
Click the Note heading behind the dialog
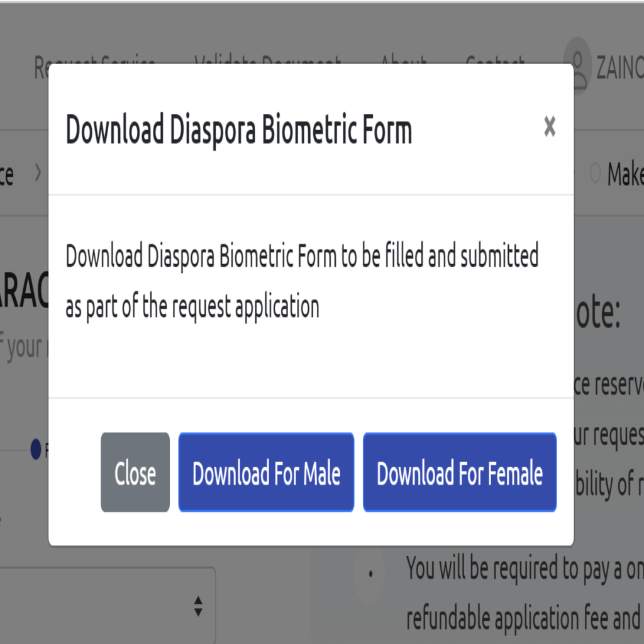pyautogui.click(x=597, y=314)
